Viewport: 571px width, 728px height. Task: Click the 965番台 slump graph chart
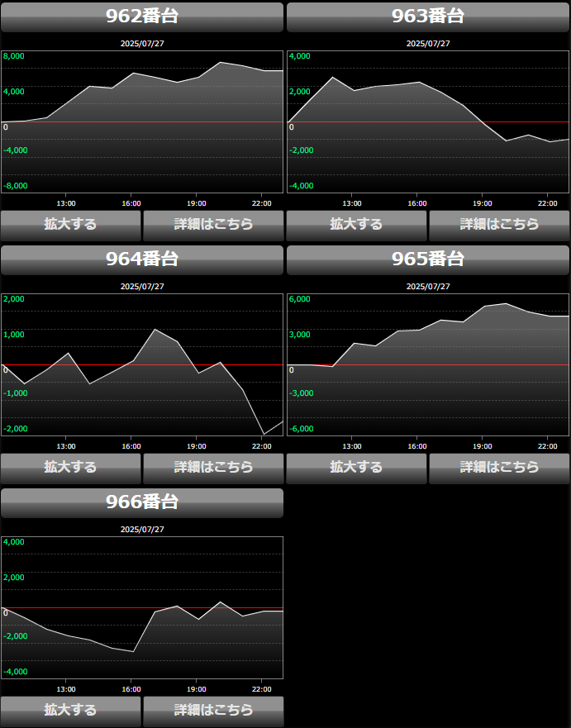(x=428, y=364)
